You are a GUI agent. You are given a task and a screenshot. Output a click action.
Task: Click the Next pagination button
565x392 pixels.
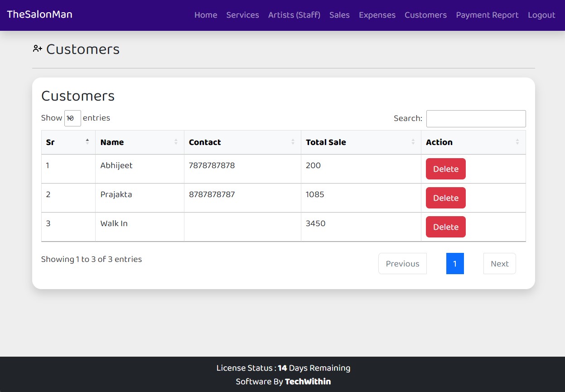click(x=500, y=264)
